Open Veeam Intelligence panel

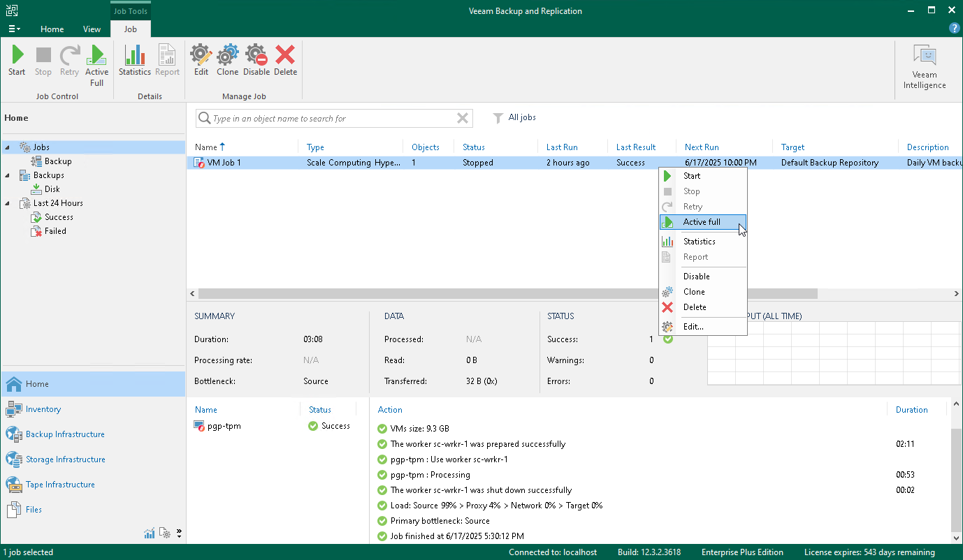coord(925,68)
